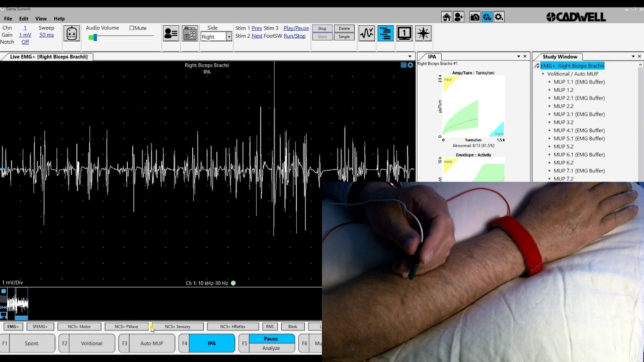This screenshot has height=362, width=644.
Task: Select the NCS+ HReflex protocol button
Action: [233, 327]
